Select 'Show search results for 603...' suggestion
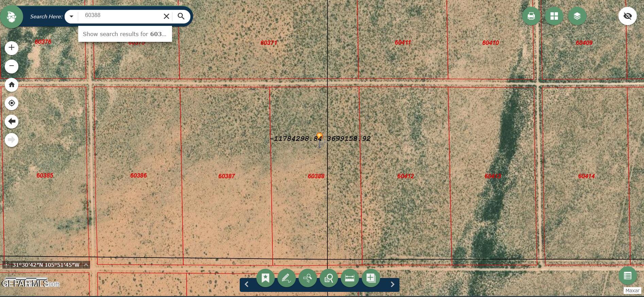Viewport: 644px width, 297px height. 125,34
